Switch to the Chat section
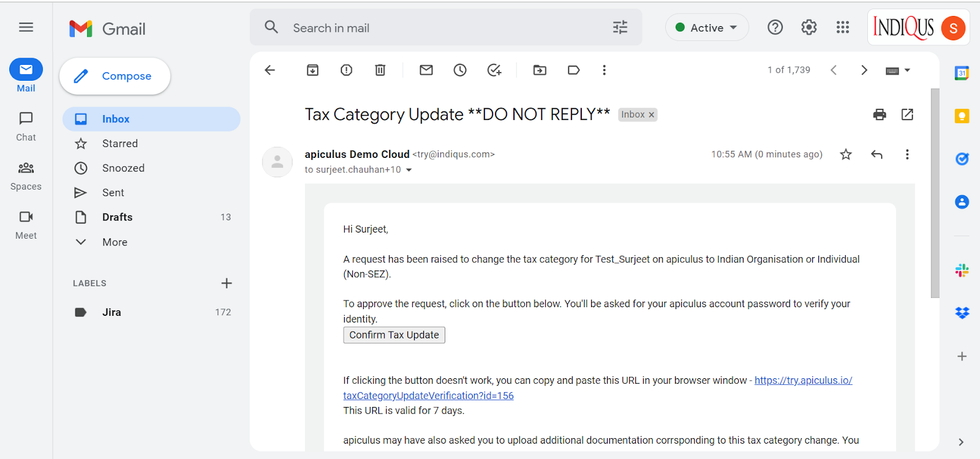This screenshot has height=459, width=980. point(26,126)
